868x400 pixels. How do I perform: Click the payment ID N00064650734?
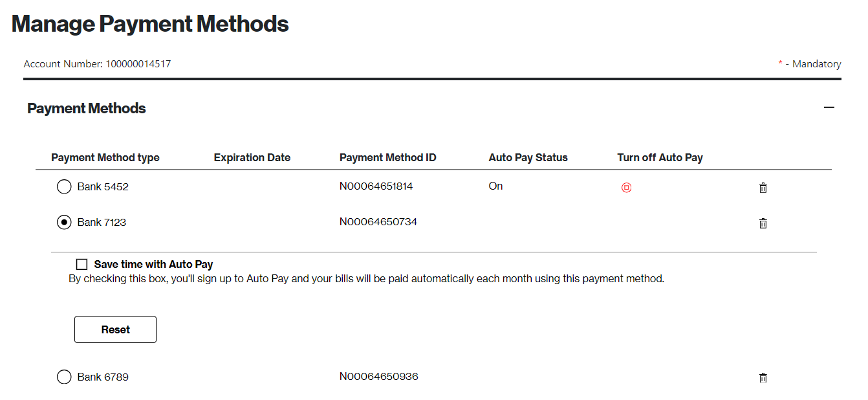pos(378,221)
